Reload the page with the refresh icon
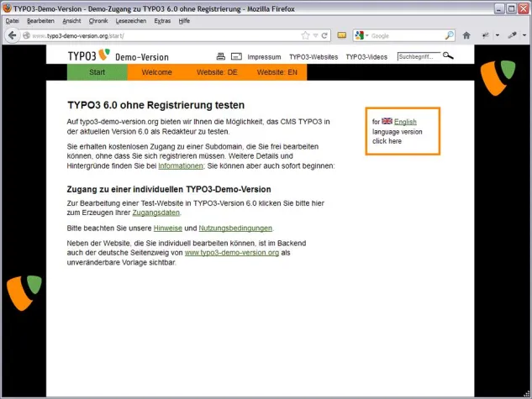Image resolution: width=532 pixels, height=399 pixels. point(324,35)
